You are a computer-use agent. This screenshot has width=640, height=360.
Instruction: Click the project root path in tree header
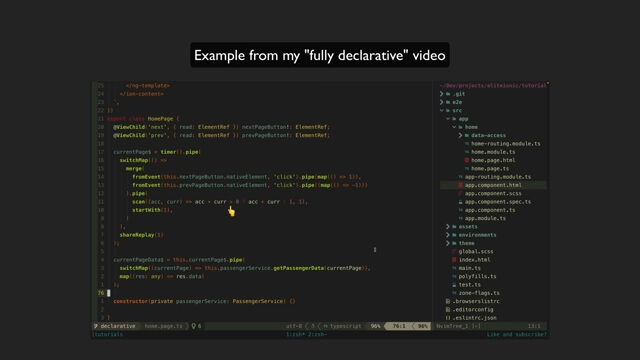(x=493, y=85)
